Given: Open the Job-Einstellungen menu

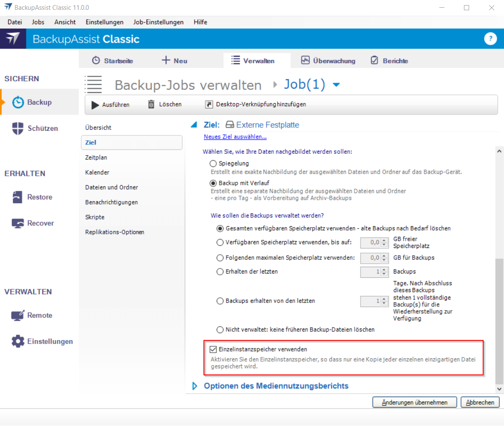Looking at the screenshot, I should coord(158,22).
